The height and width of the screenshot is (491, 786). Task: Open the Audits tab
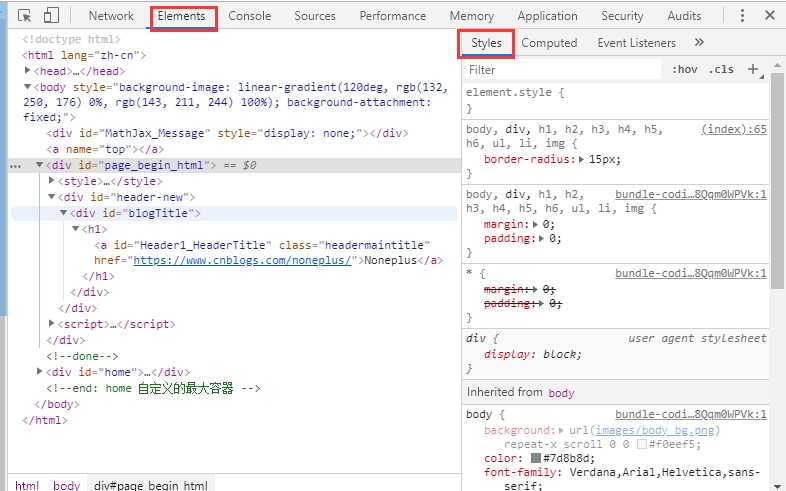point(684,16)
